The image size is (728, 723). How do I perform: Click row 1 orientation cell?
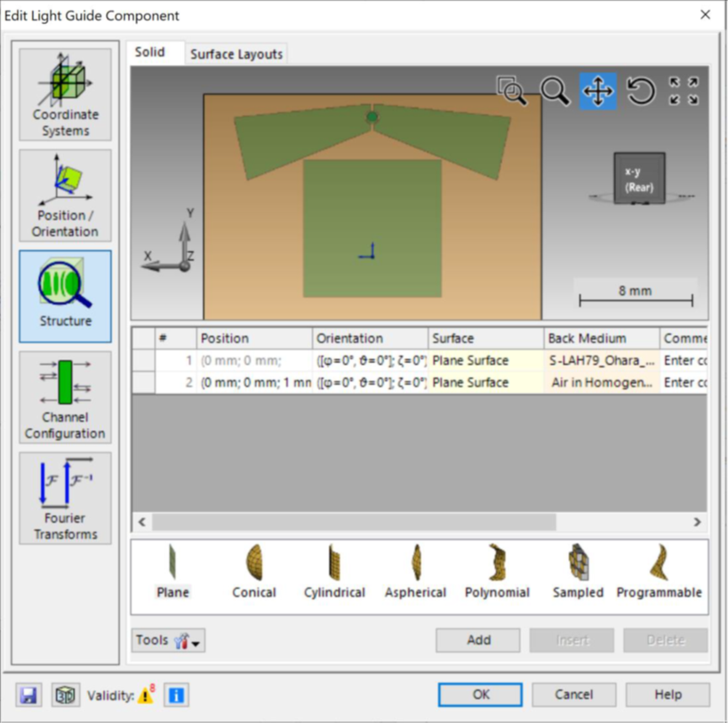tap(370, 360)
